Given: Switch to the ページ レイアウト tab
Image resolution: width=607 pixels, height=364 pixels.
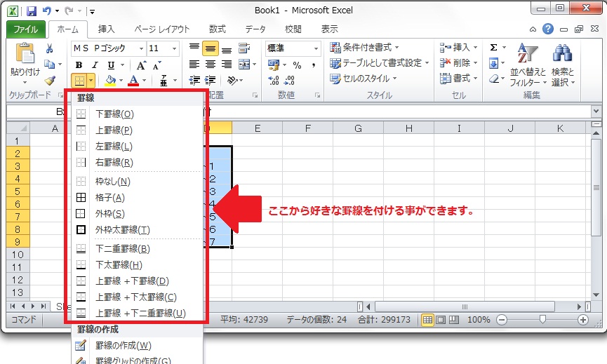Looking at the screenshot, I should [162, 29].
